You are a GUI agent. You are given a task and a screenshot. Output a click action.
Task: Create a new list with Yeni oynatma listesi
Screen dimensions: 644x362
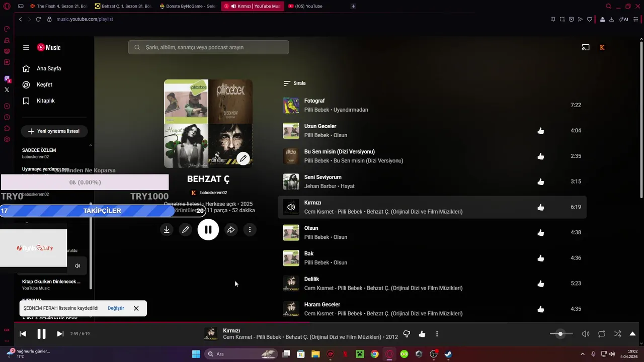point(54,131)
